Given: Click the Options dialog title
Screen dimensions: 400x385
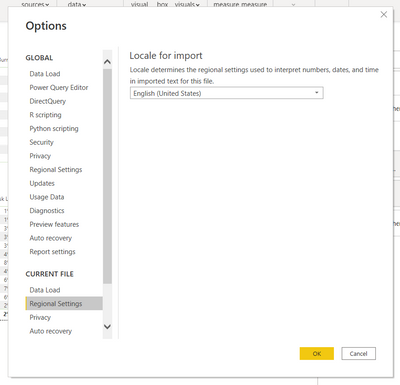Looking at the screenshot, I should 46,26.
